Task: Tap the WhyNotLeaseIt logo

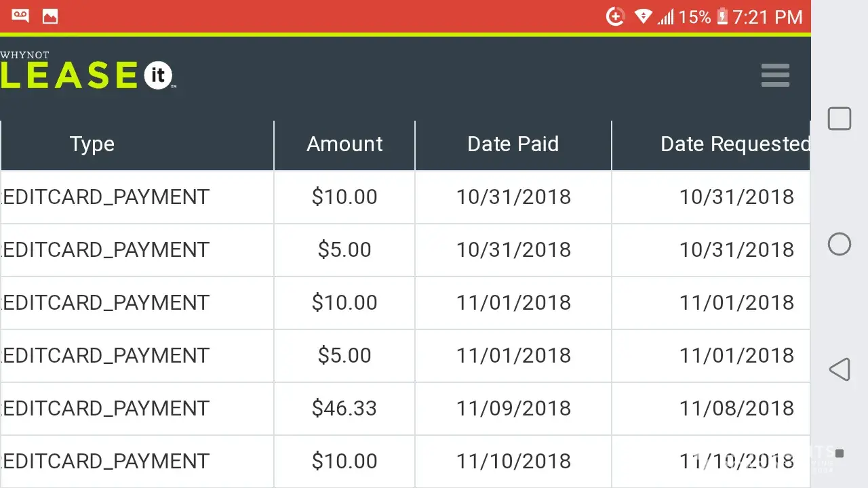Action: click(87, 72)
